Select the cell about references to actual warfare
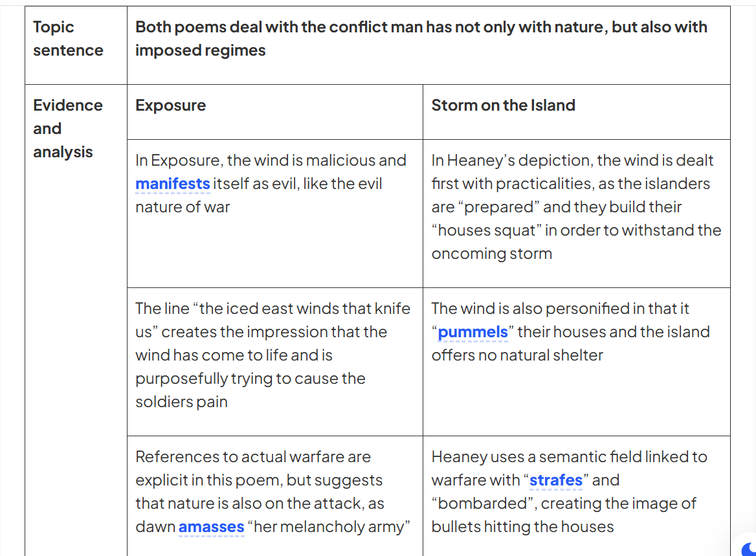This screenshot has width=756, height=556. [x=275, y=496]
